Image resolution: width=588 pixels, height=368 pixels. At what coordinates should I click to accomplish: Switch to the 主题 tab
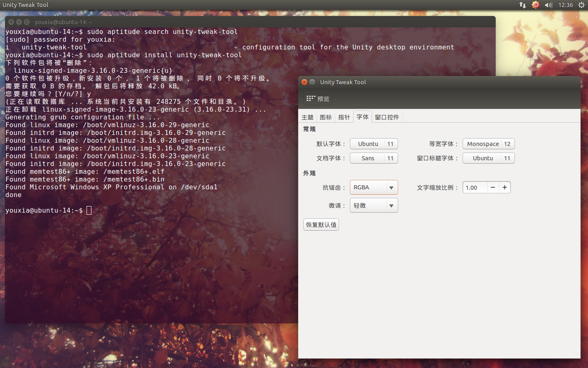tap(307, 117)
